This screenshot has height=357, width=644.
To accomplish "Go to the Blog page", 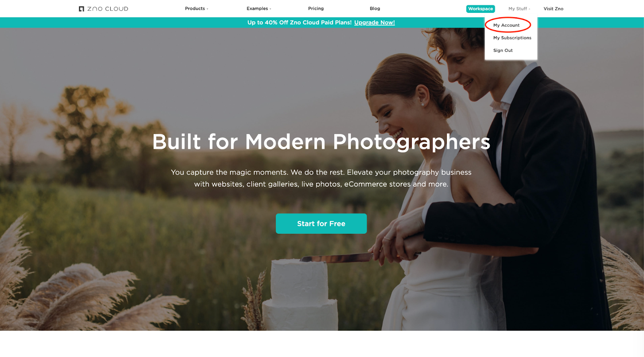I will tap(375, 8).
